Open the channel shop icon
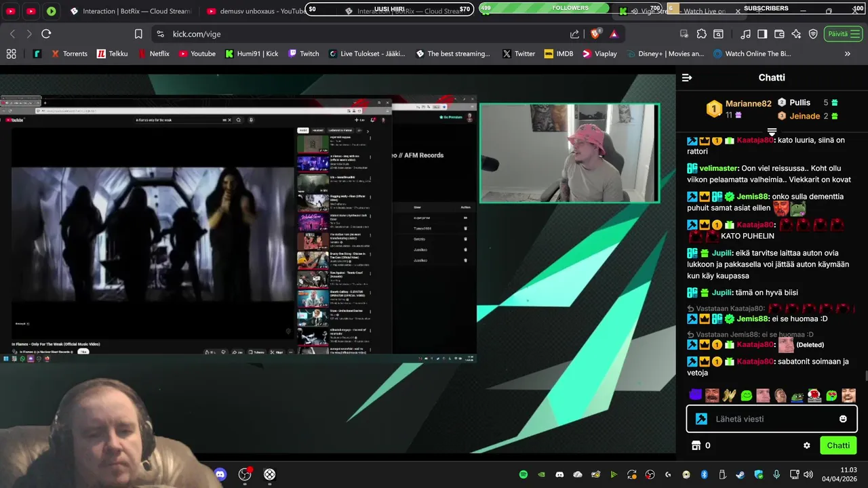Screen dimensions: 868x488 (x=695, y=445)
